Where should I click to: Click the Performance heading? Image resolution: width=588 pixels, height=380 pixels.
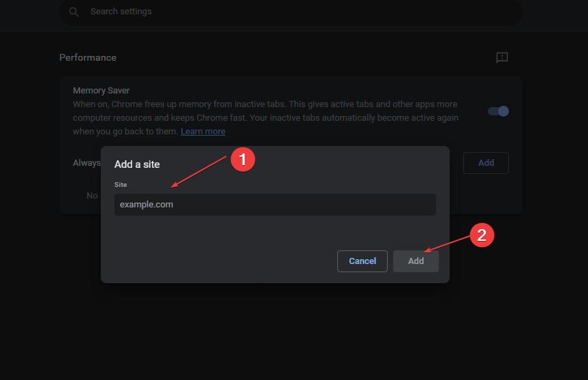click(88, 57)
